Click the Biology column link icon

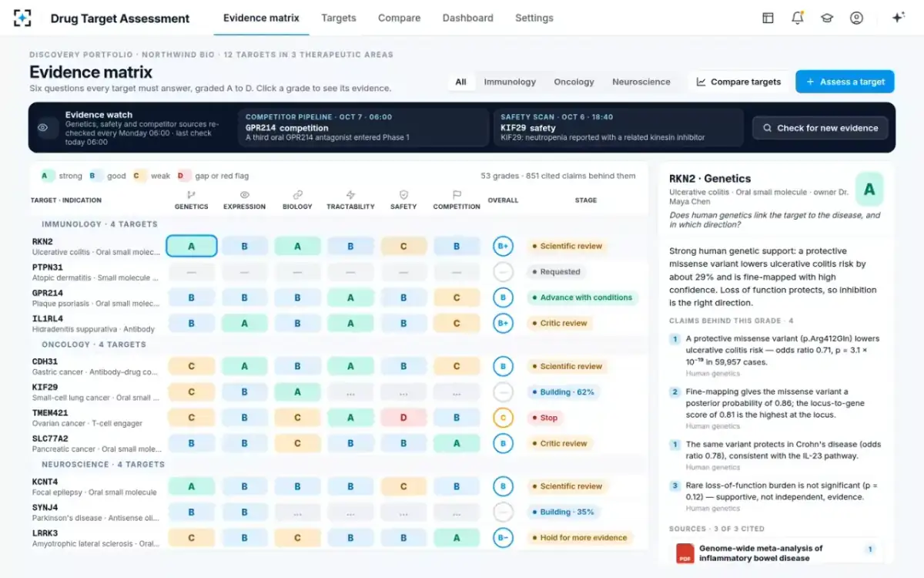tap(297, 195)
